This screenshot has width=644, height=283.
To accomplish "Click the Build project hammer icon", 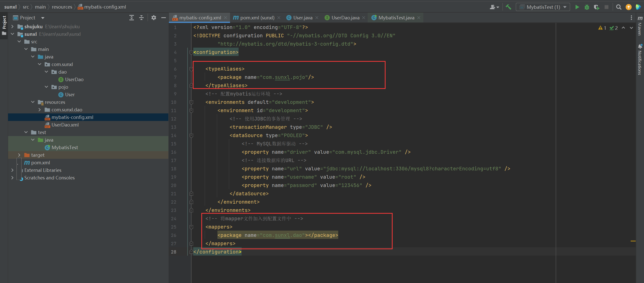I will (509, 7).
